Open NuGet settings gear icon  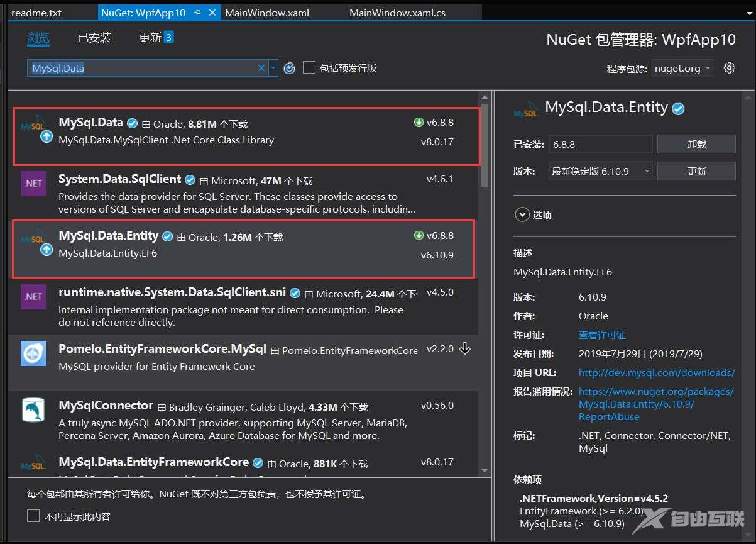[729, 68]
